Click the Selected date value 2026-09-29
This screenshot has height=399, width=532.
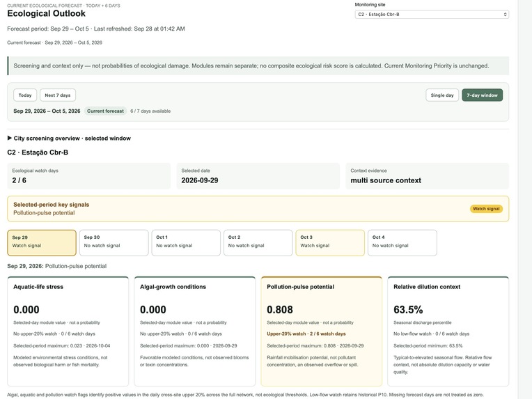[200, 180]
